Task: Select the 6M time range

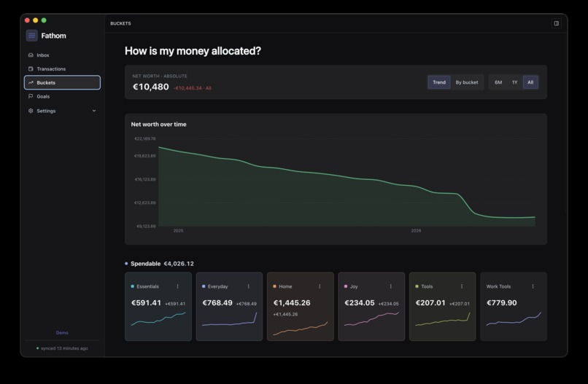Action: [498, 82]
